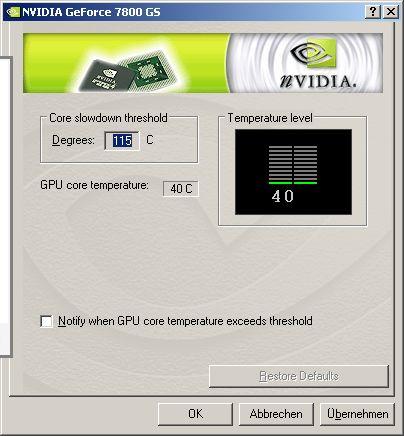Click the GPU chip picture in the banner

click(131, 72)
